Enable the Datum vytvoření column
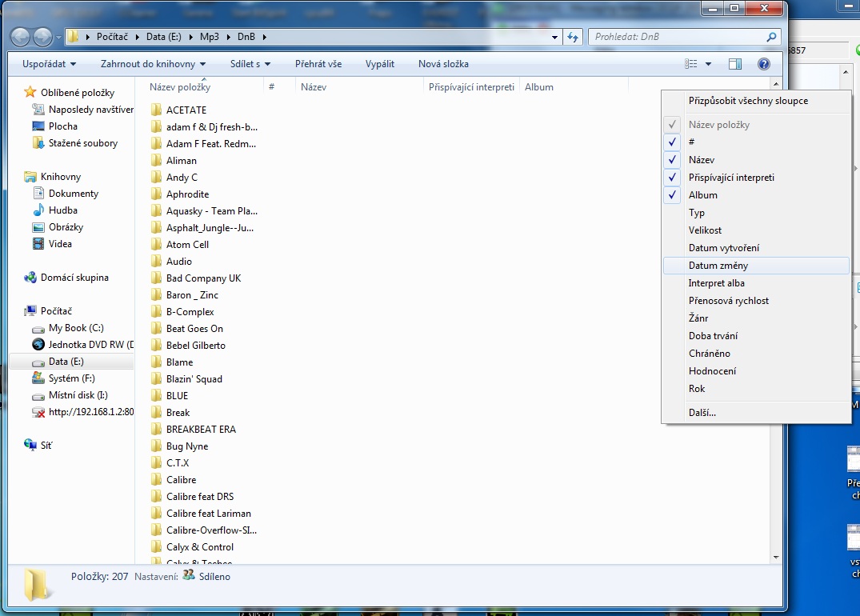The image size is (860, 616). coord(757,247)
